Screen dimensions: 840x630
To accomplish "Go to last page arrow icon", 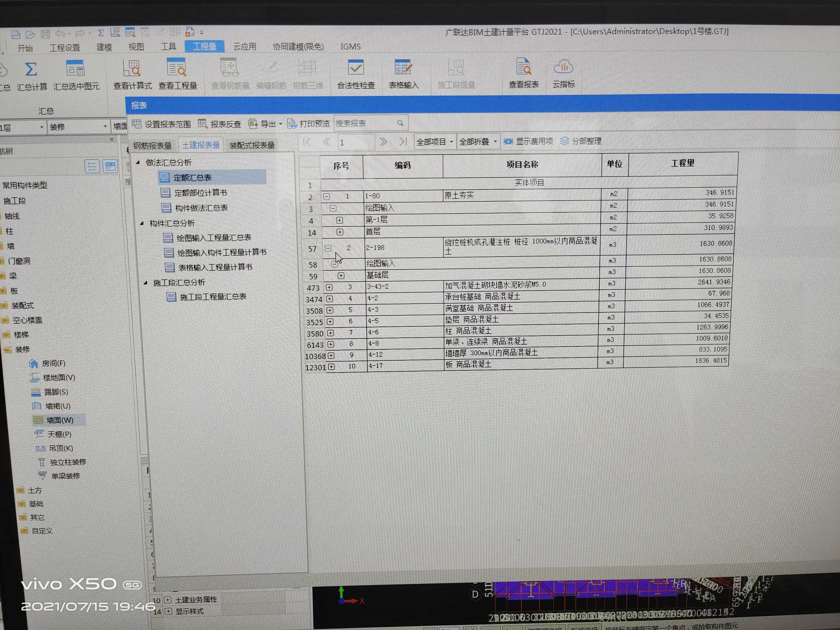I will 402,142.
